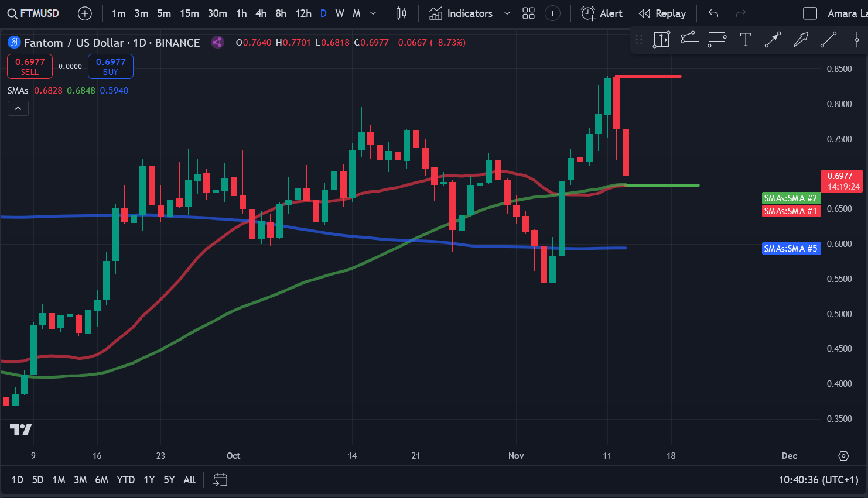Viewport: 868px width, 498px height.
Task: Select the 1h timeframe
Action: click(x=241, y=13)
